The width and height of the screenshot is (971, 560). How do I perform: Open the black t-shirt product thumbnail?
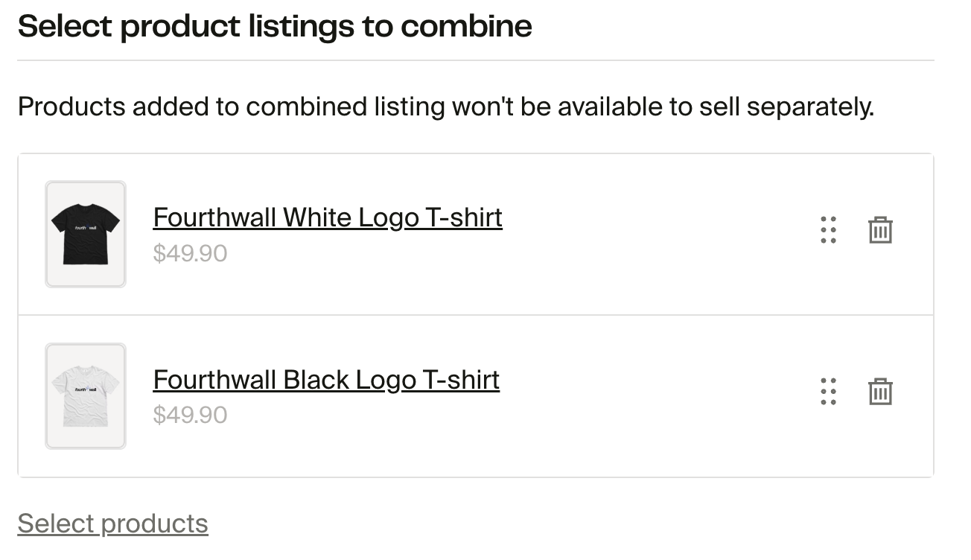[x=86, y=234]
